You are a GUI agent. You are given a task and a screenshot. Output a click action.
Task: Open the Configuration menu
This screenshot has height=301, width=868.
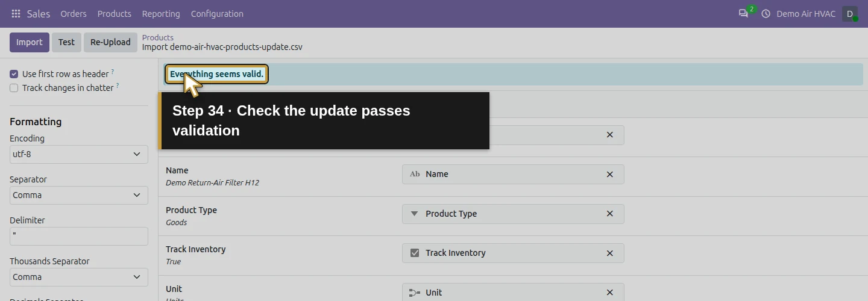(217, 13)
